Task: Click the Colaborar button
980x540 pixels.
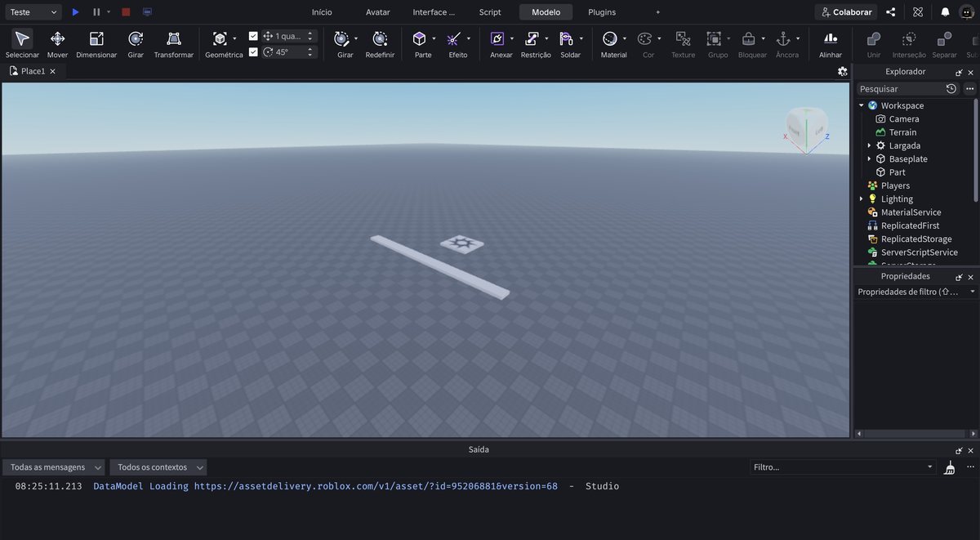Action: [846, 12]
